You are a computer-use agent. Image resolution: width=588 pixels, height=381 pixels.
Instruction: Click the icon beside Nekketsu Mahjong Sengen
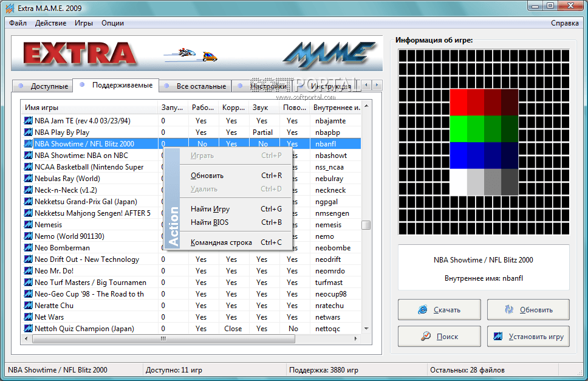click(x=28, y=213)
